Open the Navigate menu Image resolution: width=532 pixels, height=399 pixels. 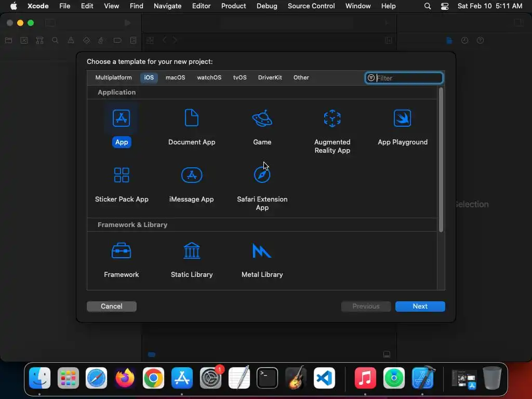167,6
